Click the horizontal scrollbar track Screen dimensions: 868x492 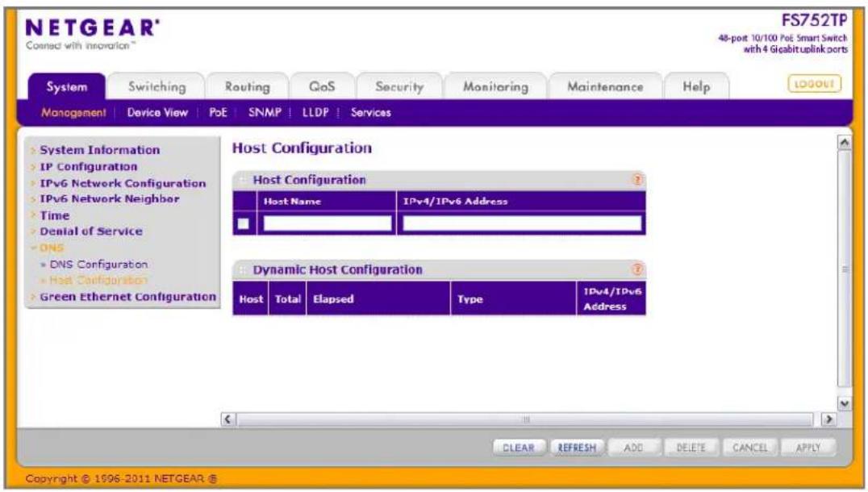[x=526, y=419]
